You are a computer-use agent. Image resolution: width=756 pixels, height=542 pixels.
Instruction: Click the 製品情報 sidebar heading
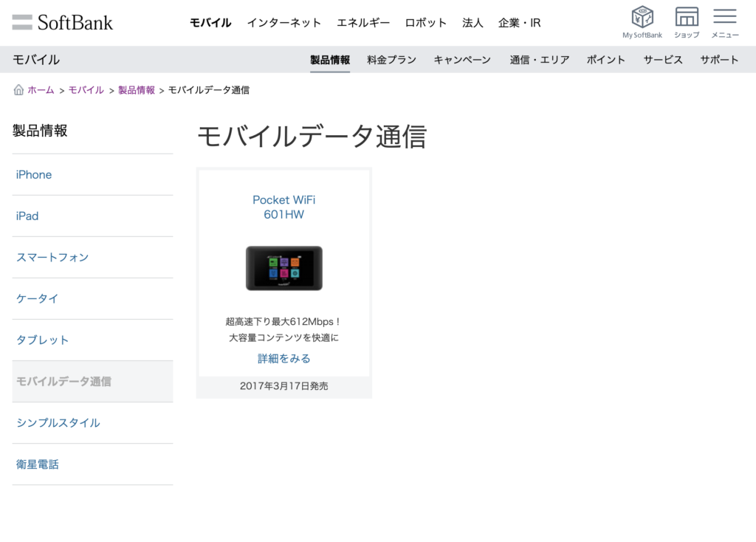(40, 131)
